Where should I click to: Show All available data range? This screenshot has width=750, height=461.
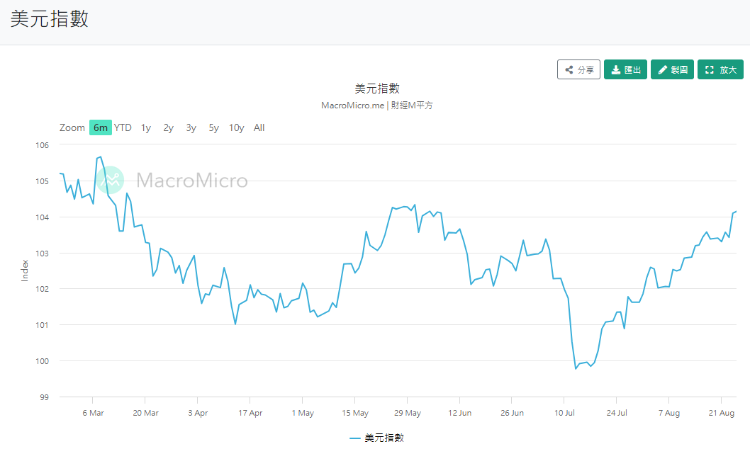[x=259, y=127]
